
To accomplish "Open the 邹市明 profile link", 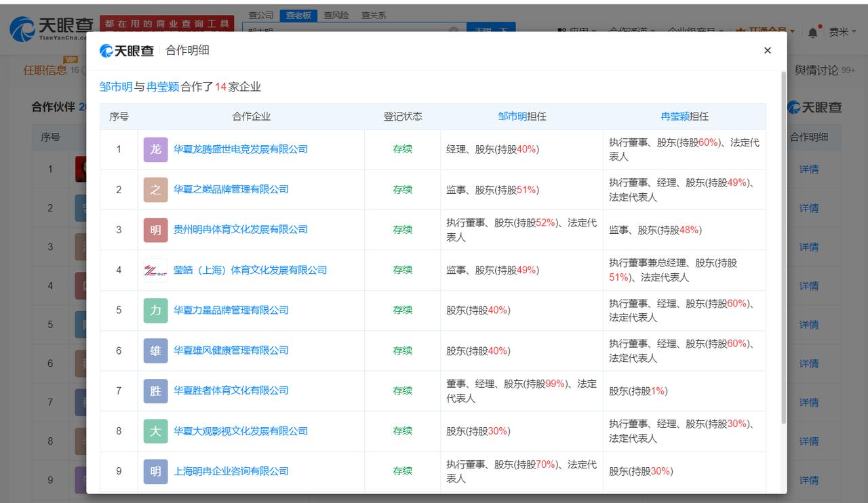I will [x=116, y=87].
